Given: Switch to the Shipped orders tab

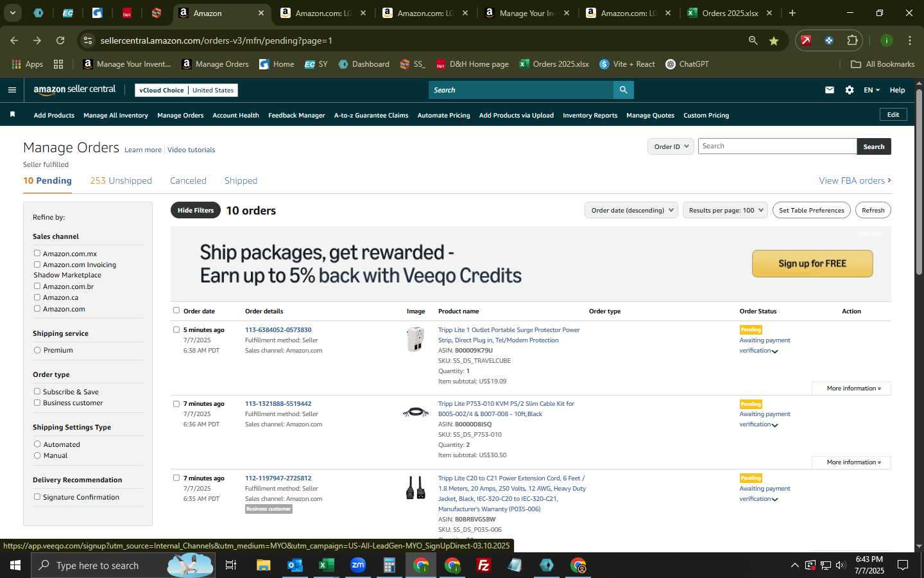Looking at the screenshot, I should pyautogui.click(x=241, y=180).
